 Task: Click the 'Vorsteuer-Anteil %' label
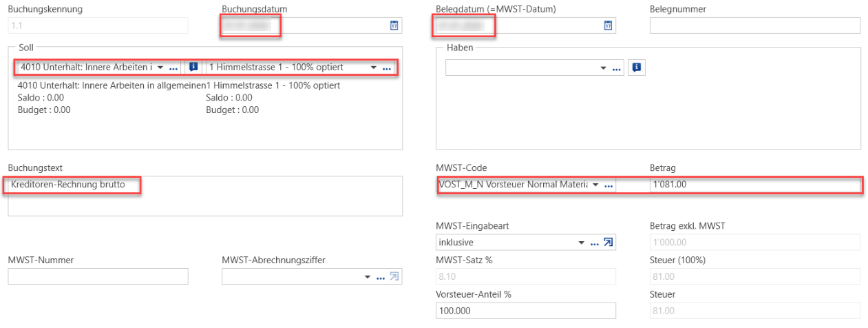pos(474,294)
